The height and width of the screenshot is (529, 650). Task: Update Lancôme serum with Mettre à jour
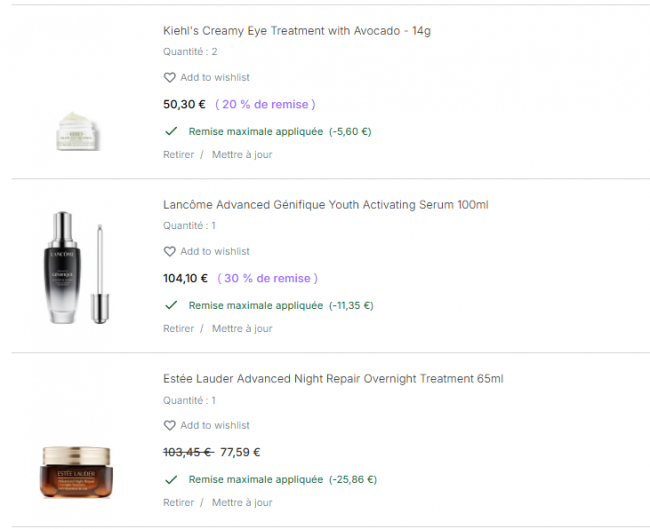tap(242, 329)
